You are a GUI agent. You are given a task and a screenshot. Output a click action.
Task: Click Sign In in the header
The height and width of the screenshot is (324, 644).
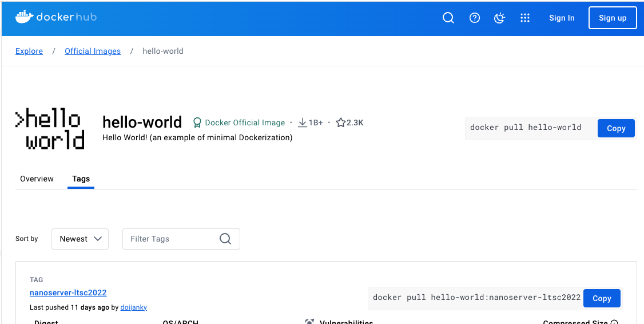click(x=562, y=18)
